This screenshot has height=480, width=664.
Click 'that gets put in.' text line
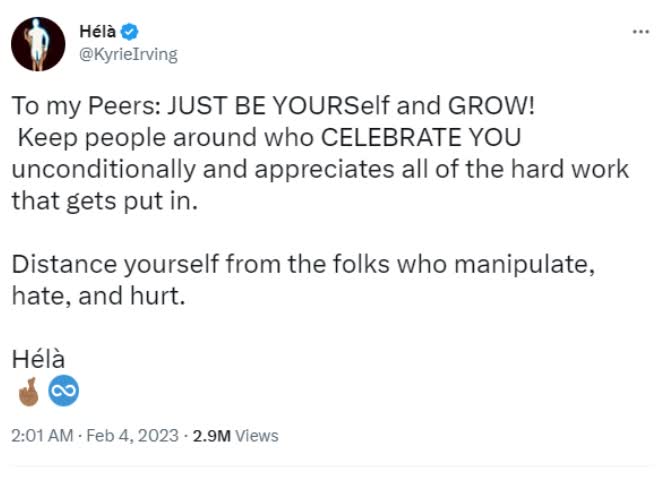coord(105,201)
